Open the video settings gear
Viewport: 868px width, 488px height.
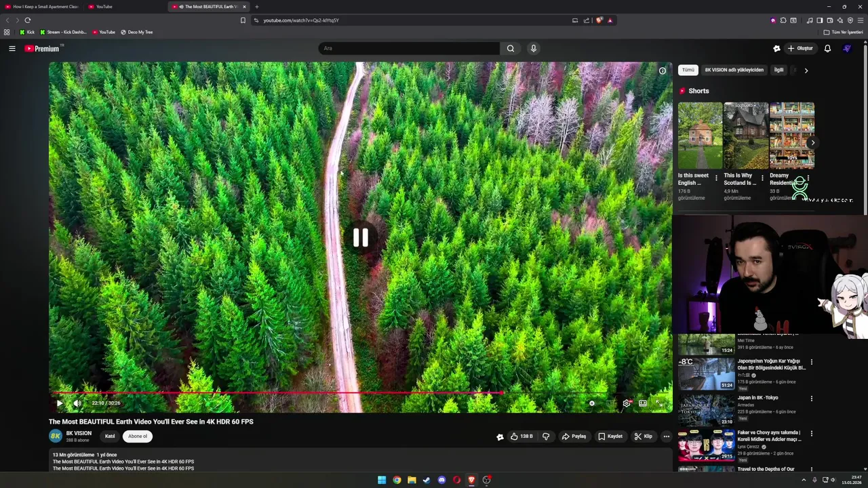[627, 403]
